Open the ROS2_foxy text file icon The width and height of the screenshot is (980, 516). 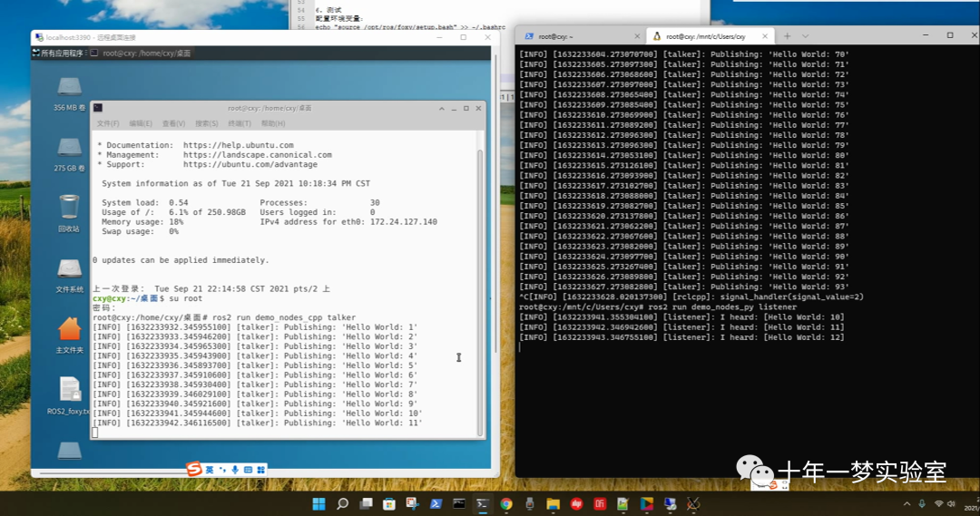coord(69,395)
